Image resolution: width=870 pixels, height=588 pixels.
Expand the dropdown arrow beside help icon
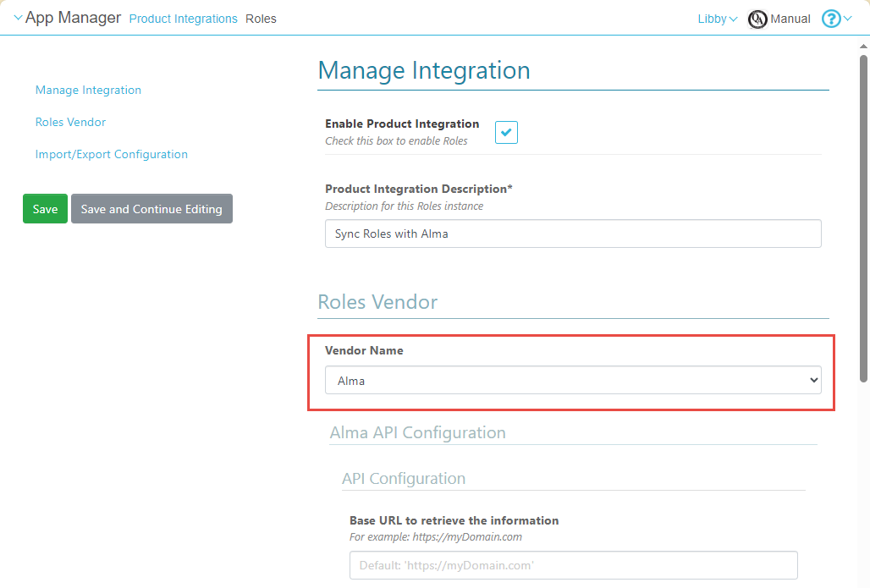(x=848, y=19)
